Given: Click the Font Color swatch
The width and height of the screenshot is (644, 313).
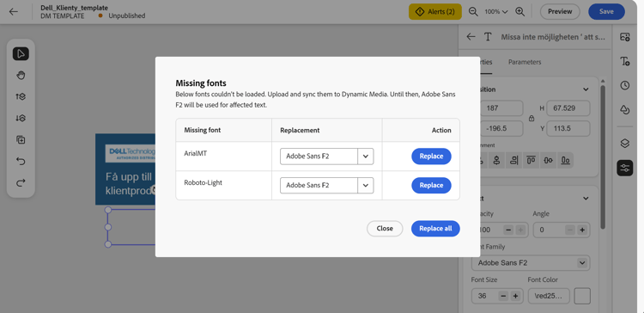Looking at the screenshot, I should [582, 296].
